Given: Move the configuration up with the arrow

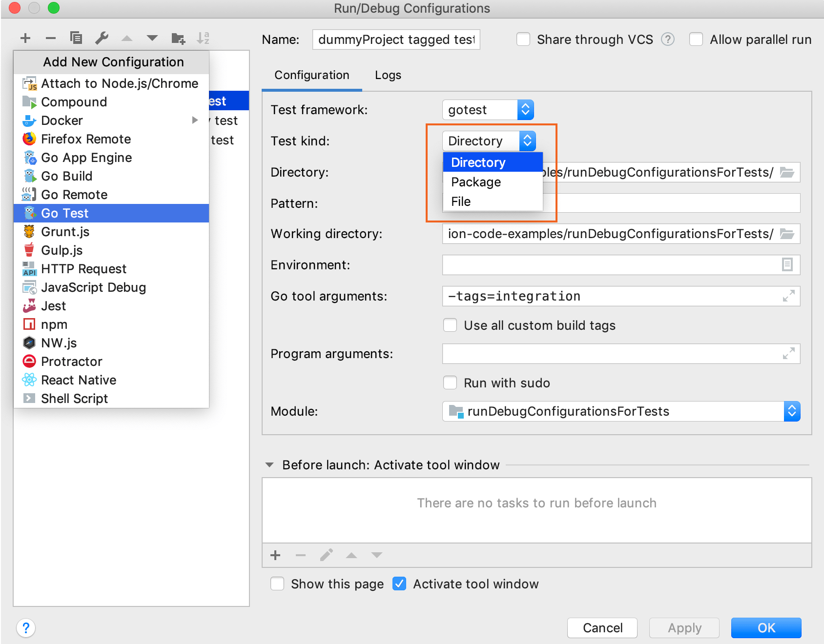Looking at the screenshot, I should 127,38.
